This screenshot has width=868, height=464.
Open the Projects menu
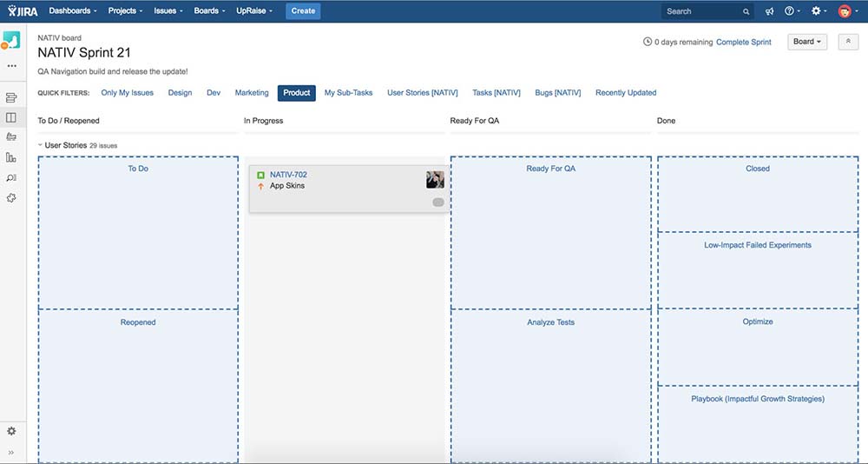click(x=125, y=10)
